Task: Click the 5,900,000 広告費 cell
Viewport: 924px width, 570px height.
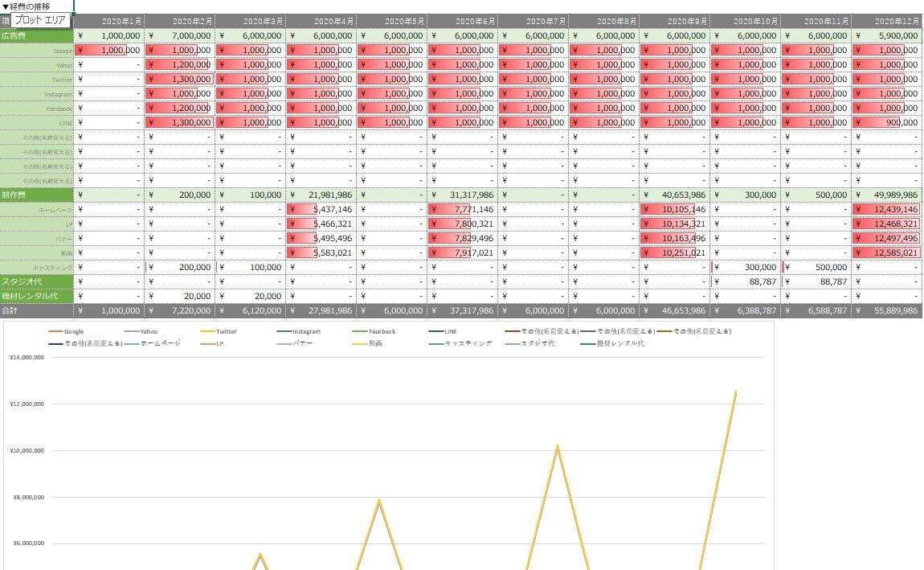Action: click(887, 36)
